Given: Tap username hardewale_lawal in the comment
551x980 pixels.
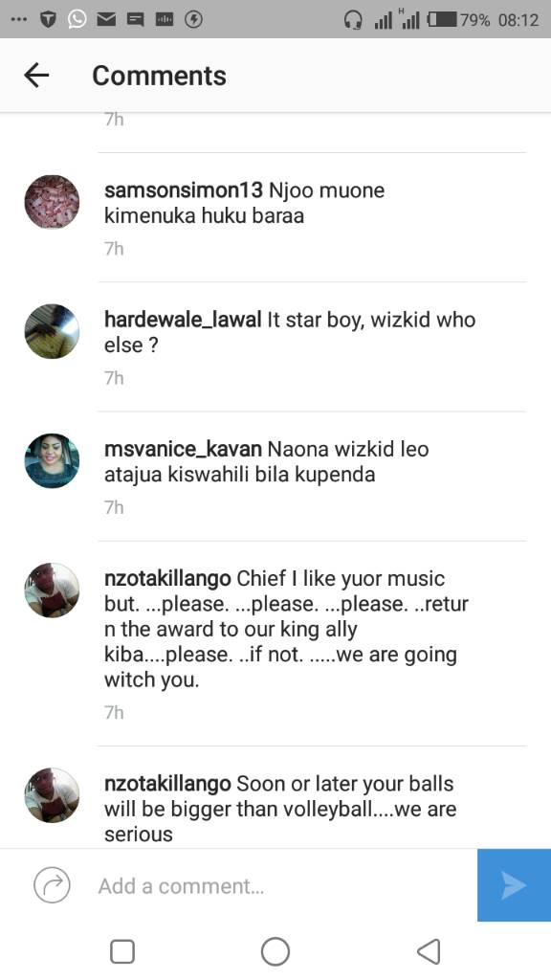Looking at the screenshot, I should coord(183,320).
